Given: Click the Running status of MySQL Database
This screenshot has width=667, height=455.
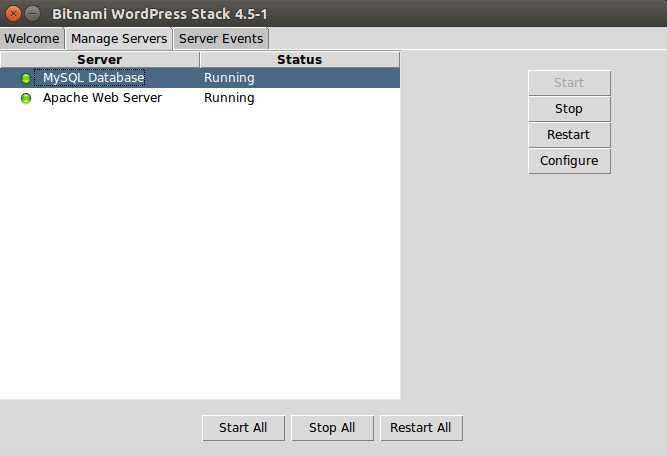Looking at the screenshot, I should (x=229, y=78).
